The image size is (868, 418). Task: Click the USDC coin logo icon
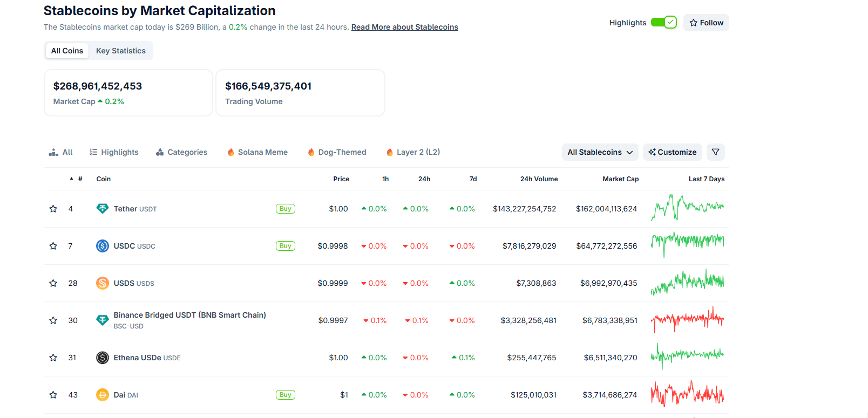[x=102, y=246]
